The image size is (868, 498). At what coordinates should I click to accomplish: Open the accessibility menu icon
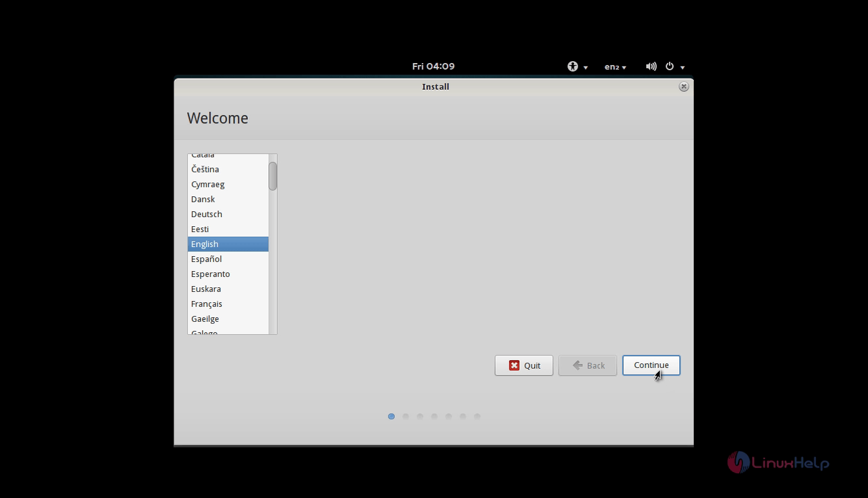coord(573,66)
